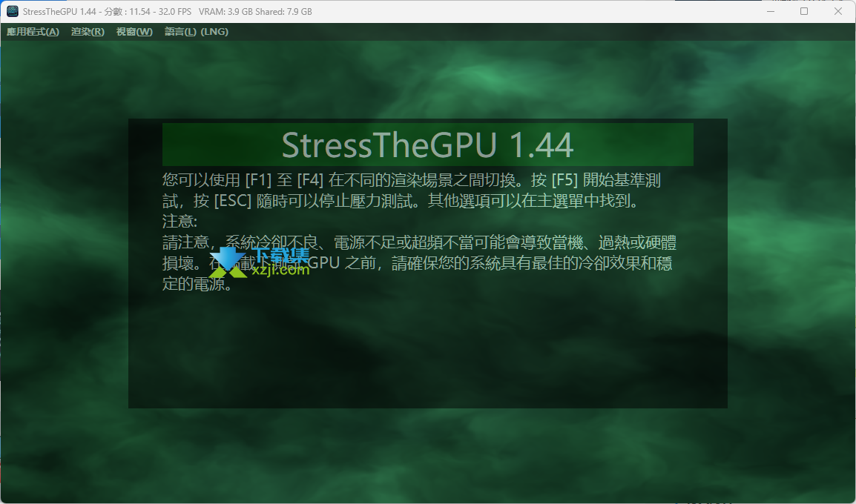Click the [F4] shortcut text in instructions

click(x=311, y=179)
